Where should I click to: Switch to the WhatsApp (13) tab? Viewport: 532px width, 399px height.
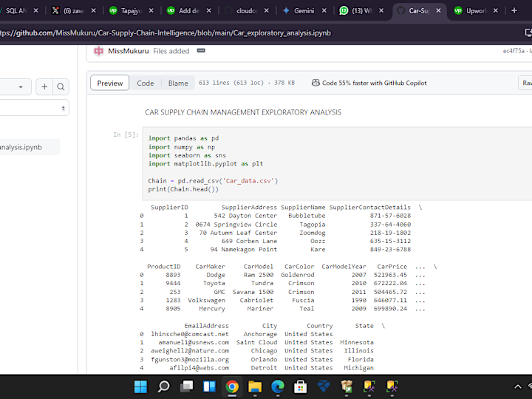click(361, 11)
